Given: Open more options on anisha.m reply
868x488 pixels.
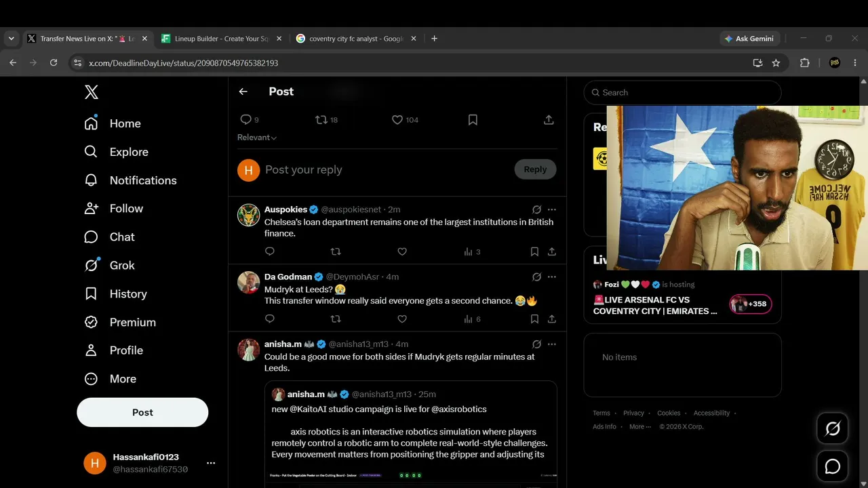Looking at the screenshot, I should (x=552, y=344).
